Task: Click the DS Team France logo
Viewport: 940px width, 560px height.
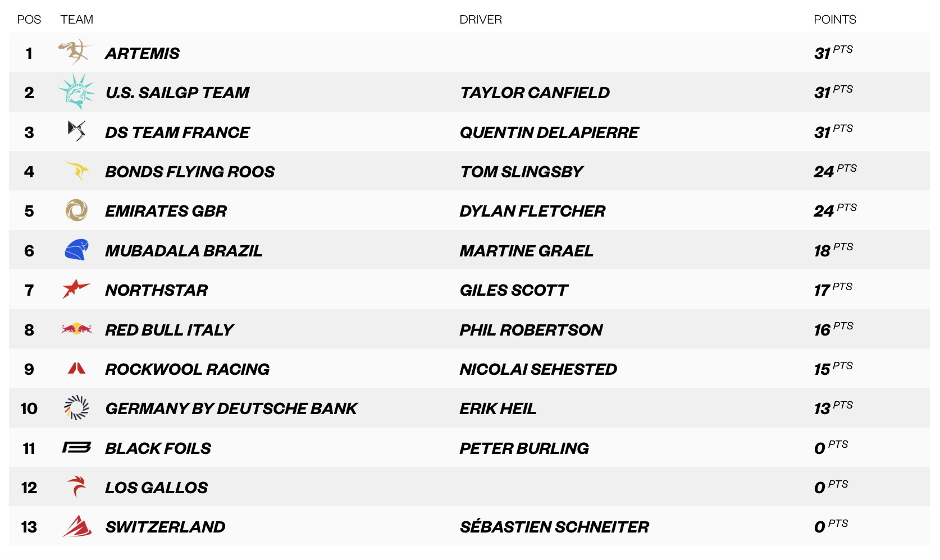Action: pos(76,131)
